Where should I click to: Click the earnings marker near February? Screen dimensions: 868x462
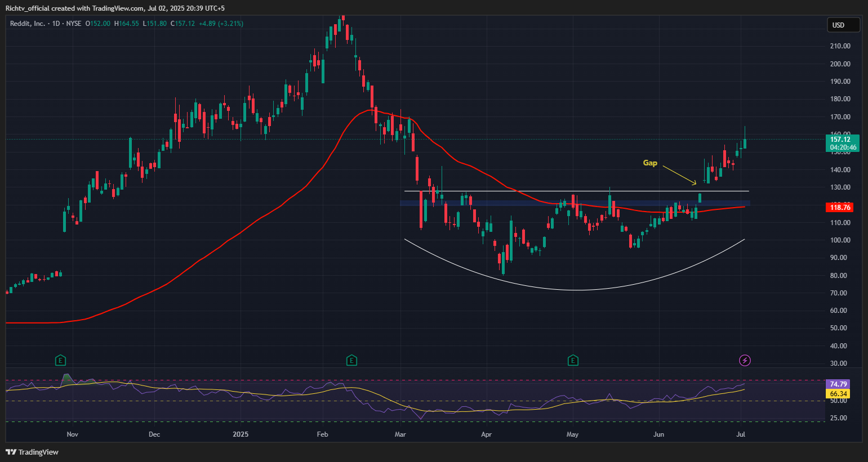351,360
